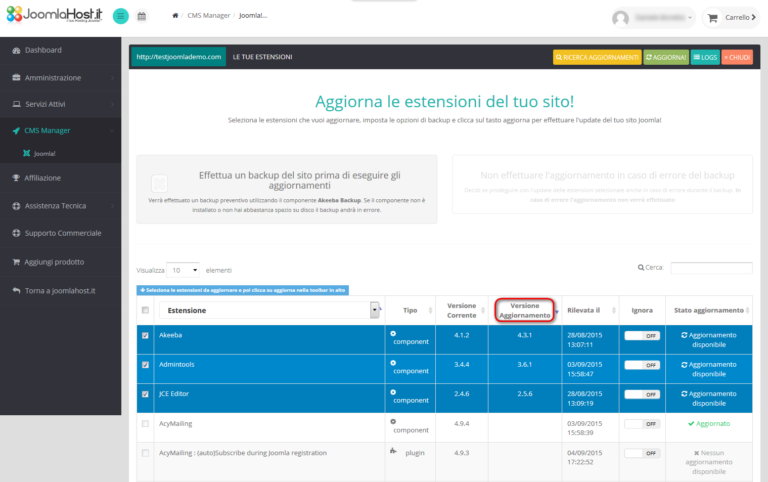
Task: Click into the Cerca search field
Action: 711,268
